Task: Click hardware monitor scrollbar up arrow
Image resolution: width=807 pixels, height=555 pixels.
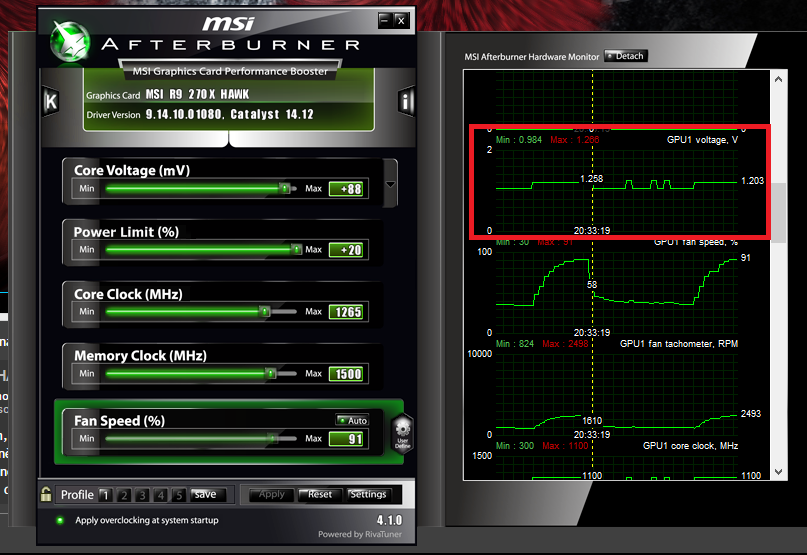Action: (x=778, y=79)
